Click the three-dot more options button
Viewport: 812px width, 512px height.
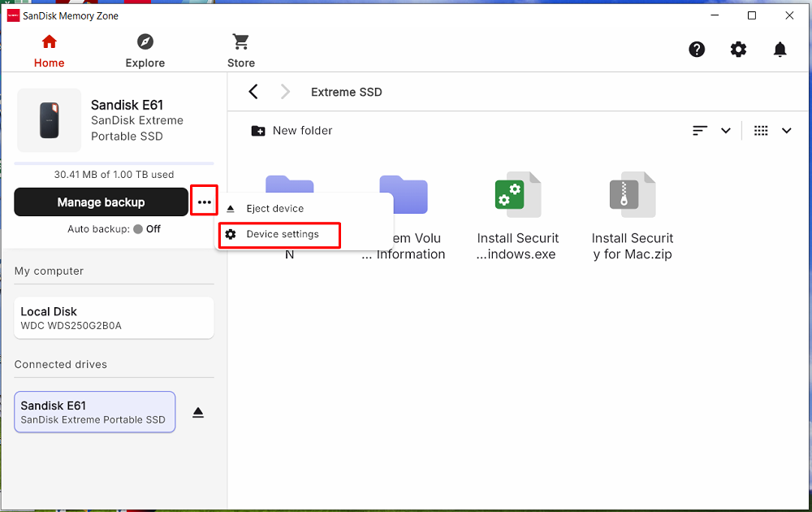(x=205, y=202)
